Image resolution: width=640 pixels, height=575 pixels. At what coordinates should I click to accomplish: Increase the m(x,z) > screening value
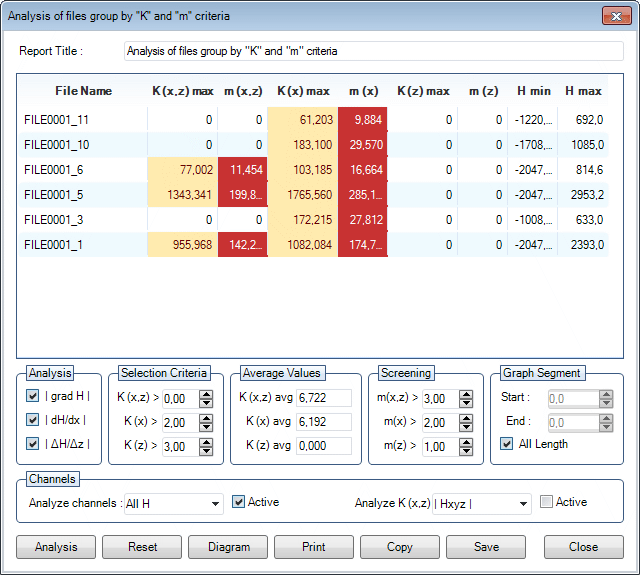click(x=466, y=394)
